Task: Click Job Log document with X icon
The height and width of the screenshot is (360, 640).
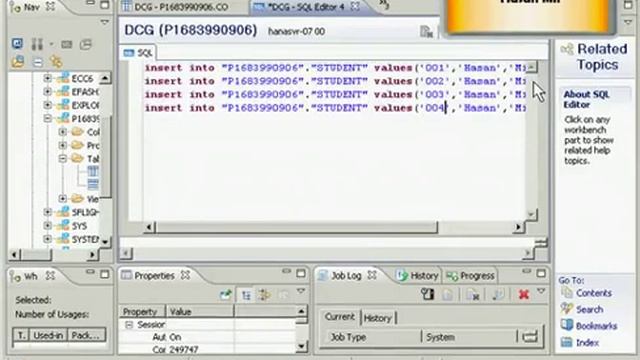Action: coord(473,294)
